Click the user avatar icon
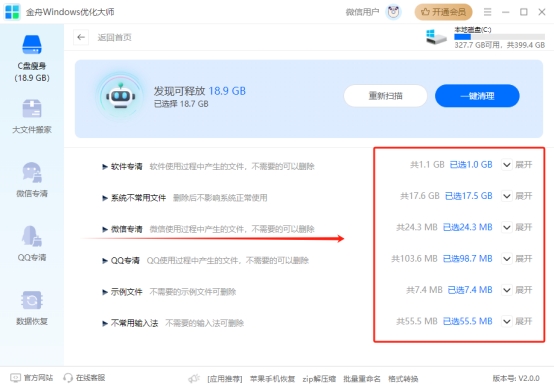 point(393,12)
